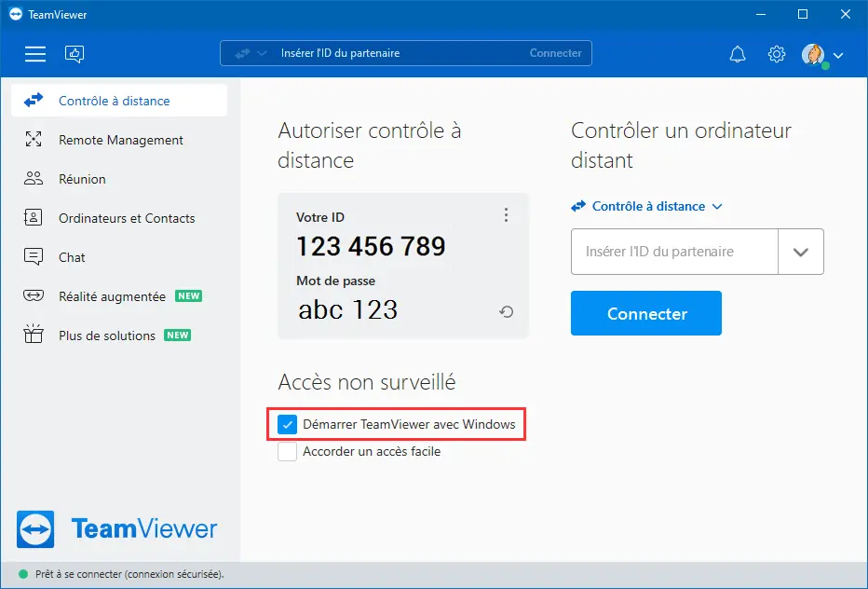Select Remote Management in sidebar
Screen dimensions: 868x589
[x=119, y=140]
